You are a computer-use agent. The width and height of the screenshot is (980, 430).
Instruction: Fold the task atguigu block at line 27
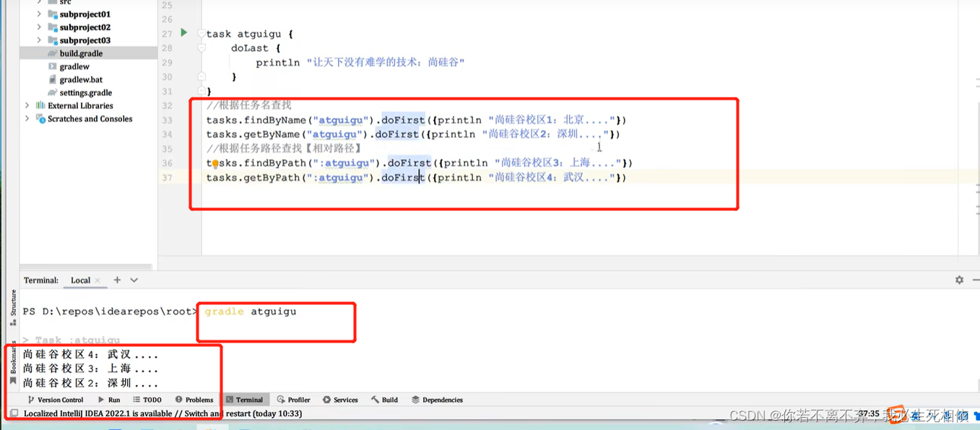pos(201,34)
